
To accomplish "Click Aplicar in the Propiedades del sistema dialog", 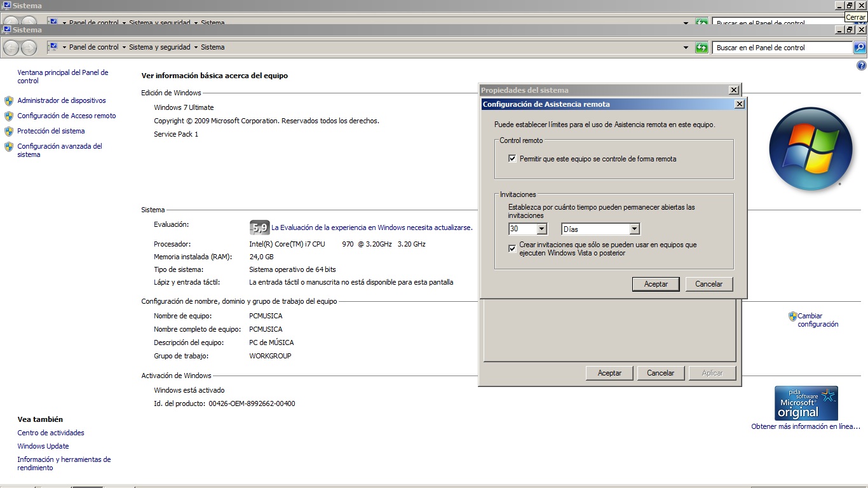I will (x=712, y=373).
